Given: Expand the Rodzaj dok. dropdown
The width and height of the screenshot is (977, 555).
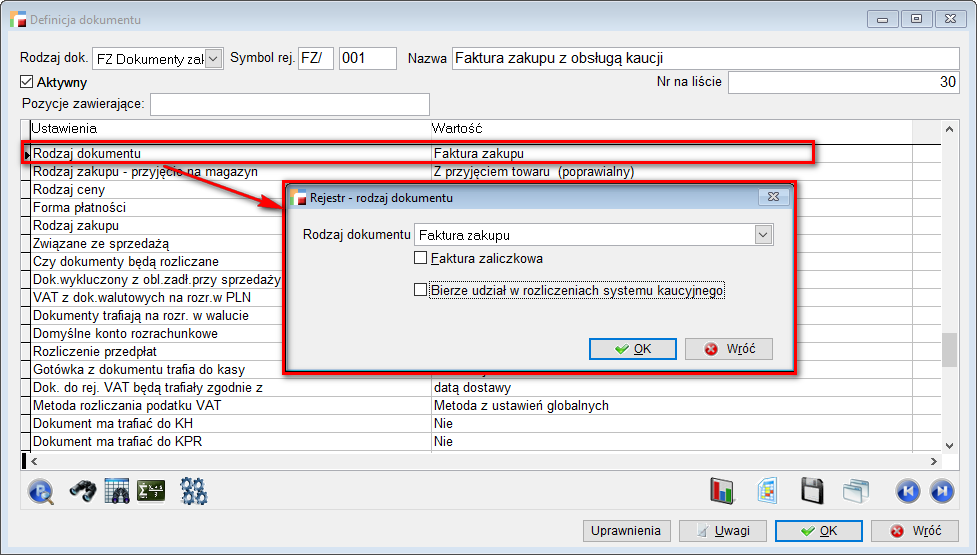Looking at the screenshot, I should pyautogui.click(x=213, y=59).
